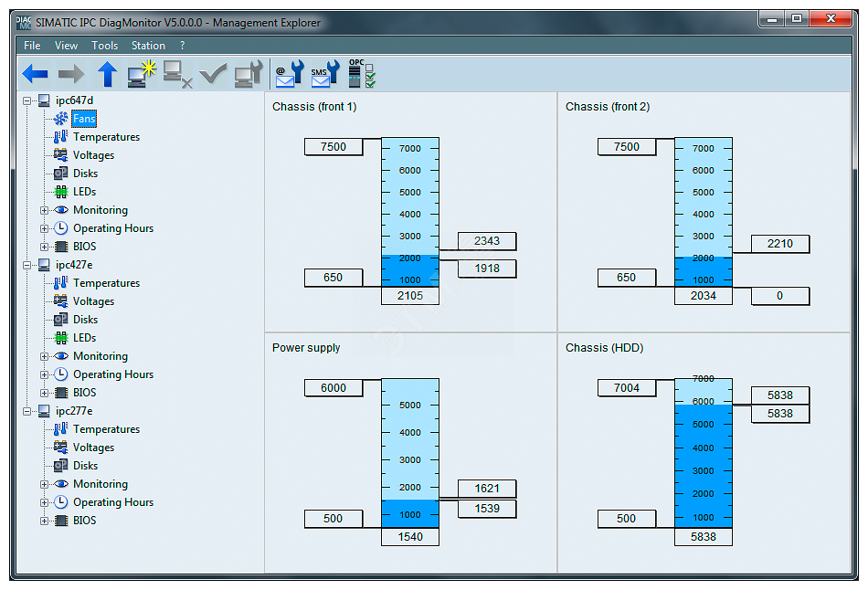Open the OPC settings toolbar icon
Screen dimensions: 868x590
pyautogui.click(x=362, y=75)
